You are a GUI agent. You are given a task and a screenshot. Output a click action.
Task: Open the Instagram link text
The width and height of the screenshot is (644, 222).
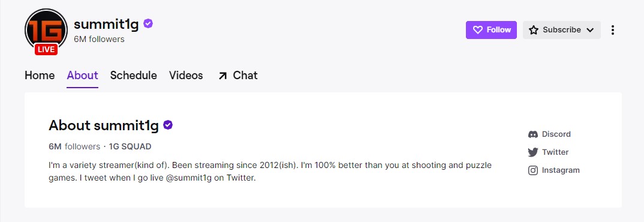click(x=561, y=170)
